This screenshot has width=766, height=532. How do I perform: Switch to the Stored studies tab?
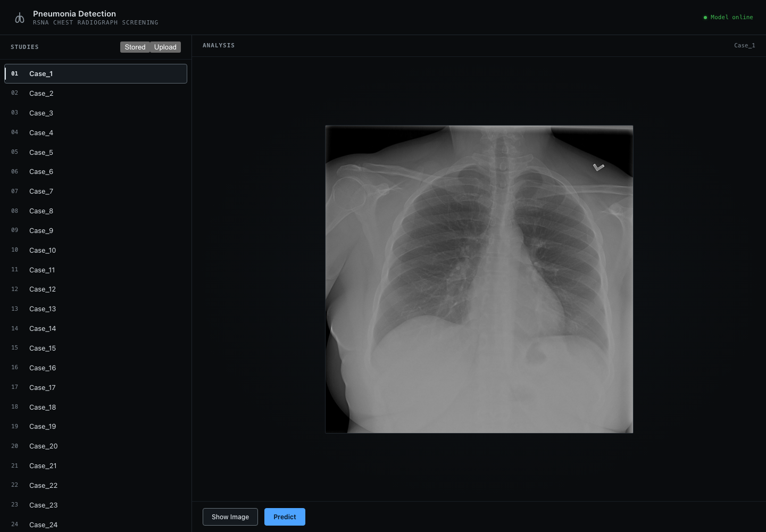[135, 47]
